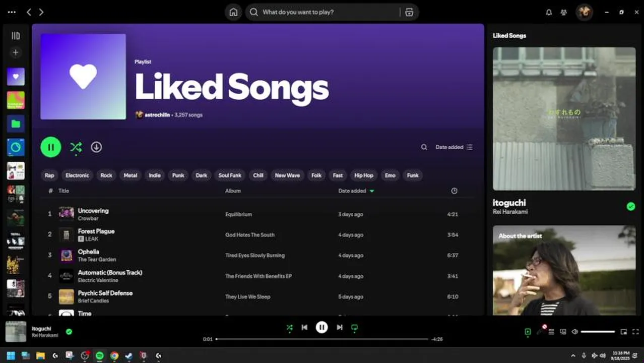Skip to next track
Viewport: 644px width, 363px height.
340,328
